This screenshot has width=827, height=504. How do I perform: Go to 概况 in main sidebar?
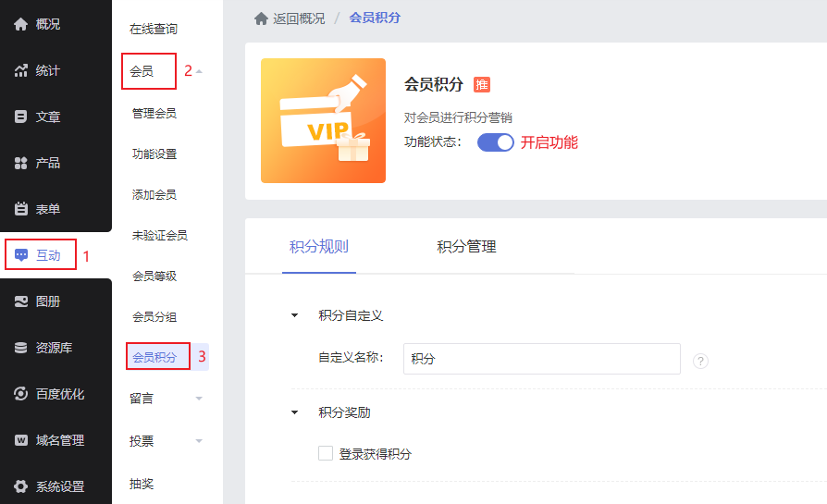click(47, 24)
